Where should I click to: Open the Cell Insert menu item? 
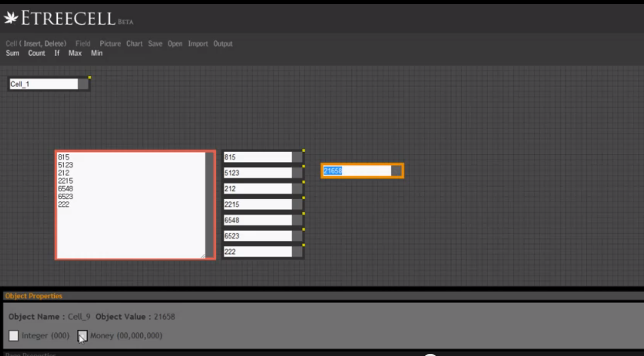point(32,44)
